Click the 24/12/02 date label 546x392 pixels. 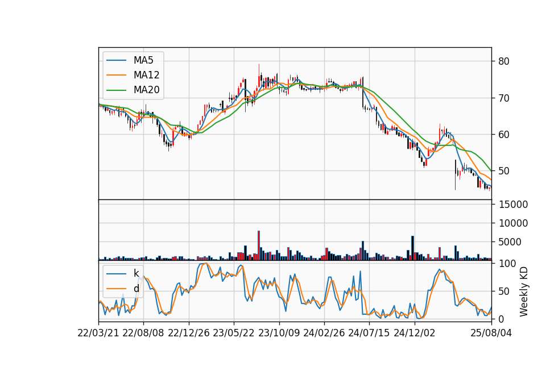point(415,333)
